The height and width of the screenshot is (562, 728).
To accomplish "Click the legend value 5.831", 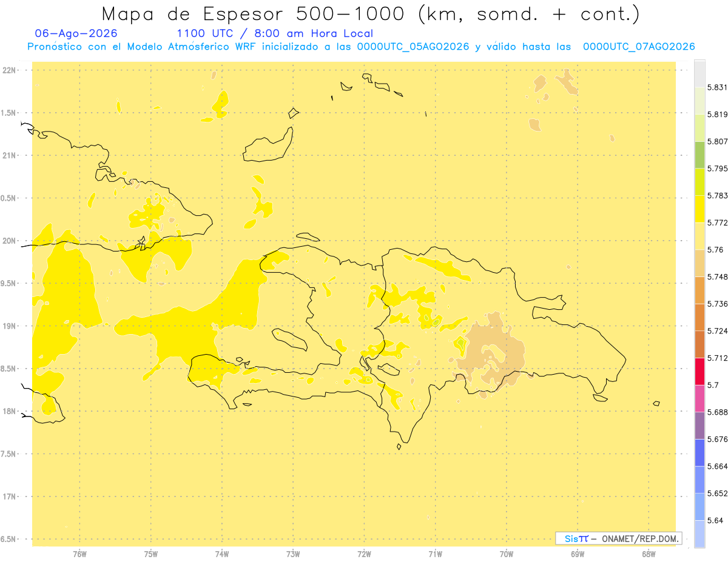I will [718, 87].
